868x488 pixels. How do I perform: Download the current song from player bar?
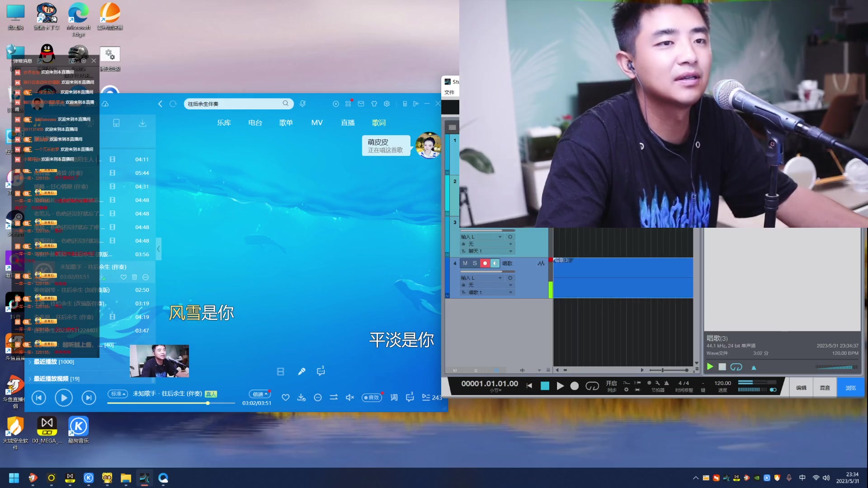[301, 398]
